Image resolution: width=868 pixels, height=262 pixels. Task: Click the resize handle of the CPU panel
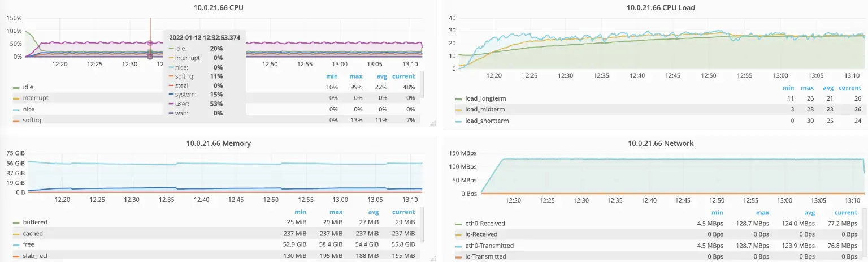coord(433,122)
